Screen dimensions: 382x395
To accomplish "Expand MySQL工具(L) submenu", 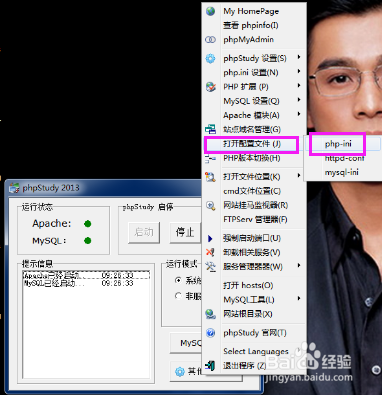I will (x=255, y=300).
